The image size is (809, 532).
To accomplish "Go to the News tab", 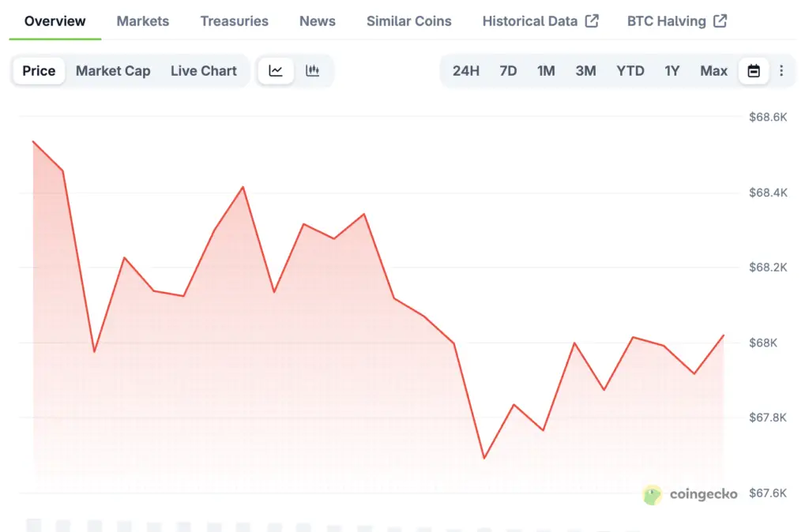I will 318,21.
